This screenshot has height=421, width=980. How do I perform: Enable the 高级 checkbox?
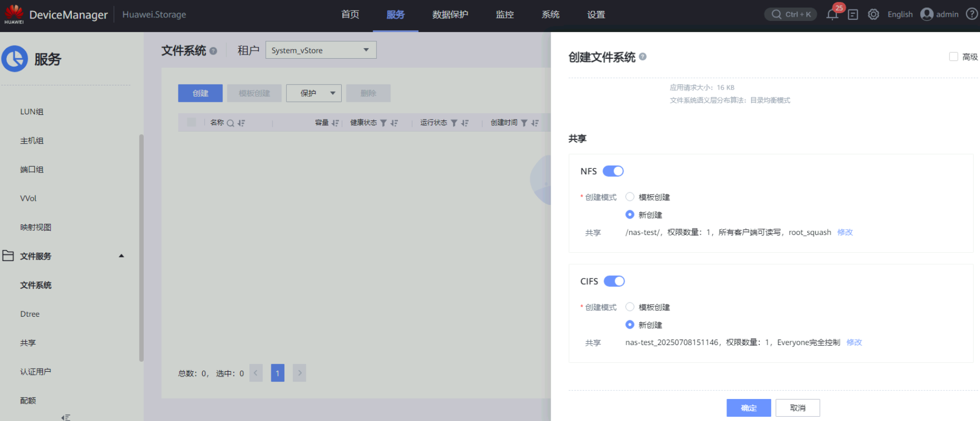(x=953, y=57)
